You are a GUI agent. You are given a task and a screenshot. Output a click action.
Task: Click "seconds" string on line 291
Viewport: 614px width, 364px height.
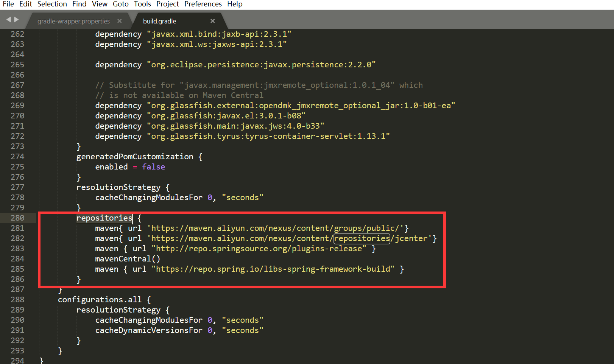pyautogui.click(x=242, y=330)
